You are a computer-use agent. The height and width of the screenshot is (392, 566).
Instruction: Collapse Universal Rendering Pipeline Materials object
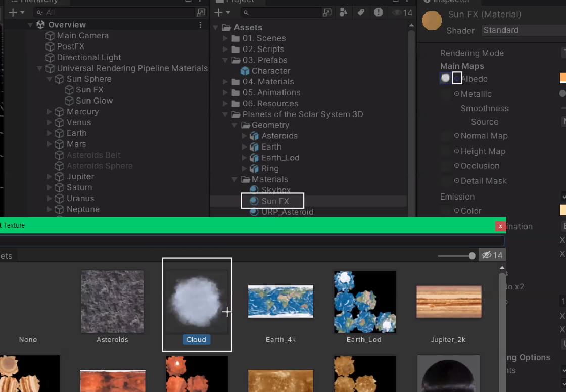click(40, 68)
